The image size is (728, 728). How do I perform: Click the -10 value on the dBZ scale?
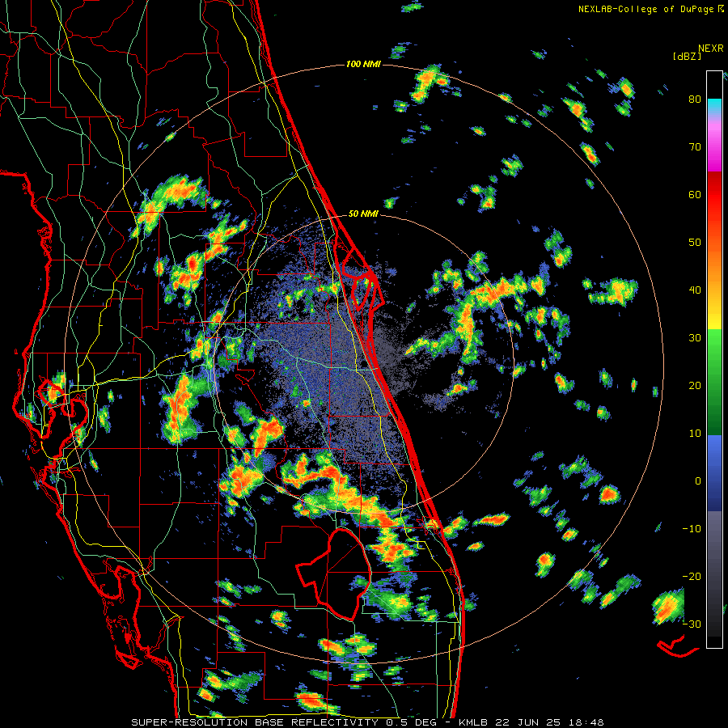click(692, 528)
